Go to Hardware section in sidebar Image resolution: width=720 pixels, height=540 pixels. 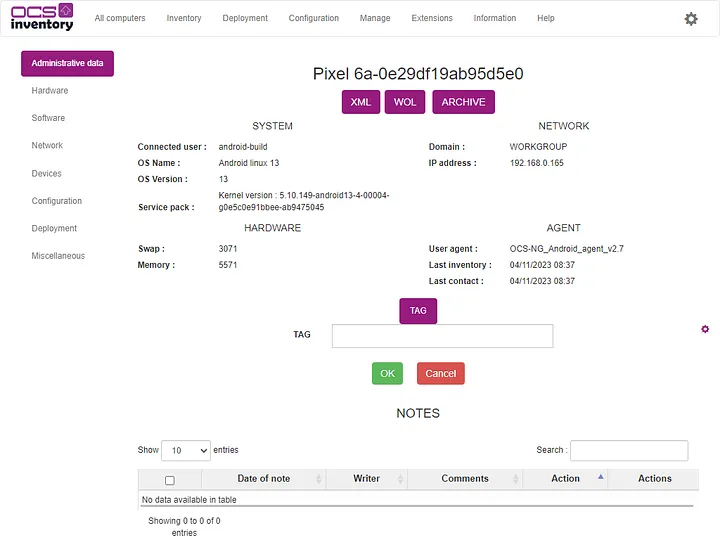50,90
